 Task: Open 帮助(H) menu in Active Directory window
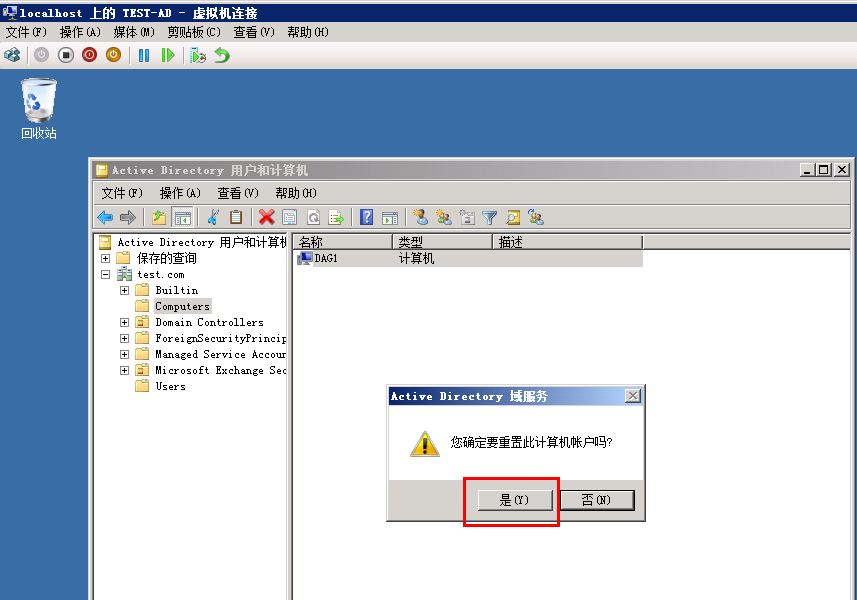[296, 193]
